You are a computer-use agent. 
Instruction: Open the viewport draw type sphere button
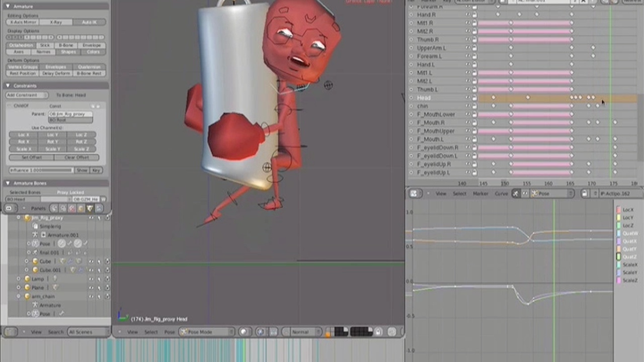tap(245, 332)
